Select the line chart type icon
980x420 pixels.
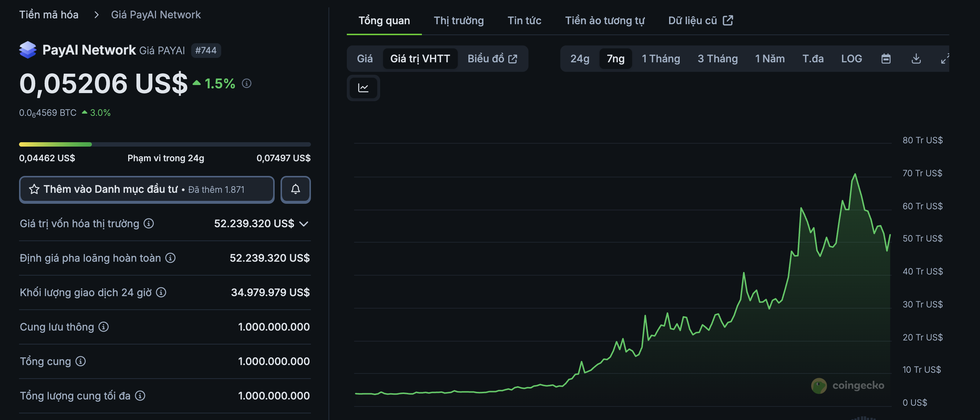(363, 88)
